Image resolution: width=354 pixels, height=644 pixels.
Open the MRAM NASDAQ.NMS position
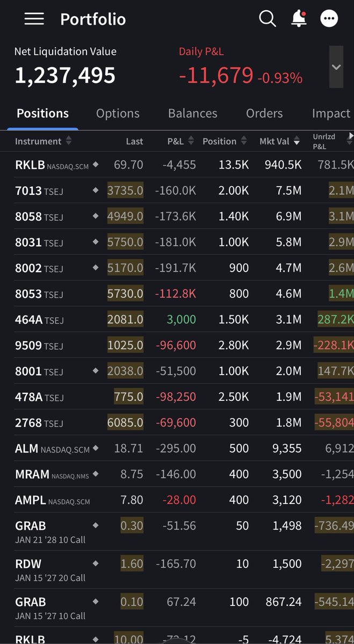[177, 474]
